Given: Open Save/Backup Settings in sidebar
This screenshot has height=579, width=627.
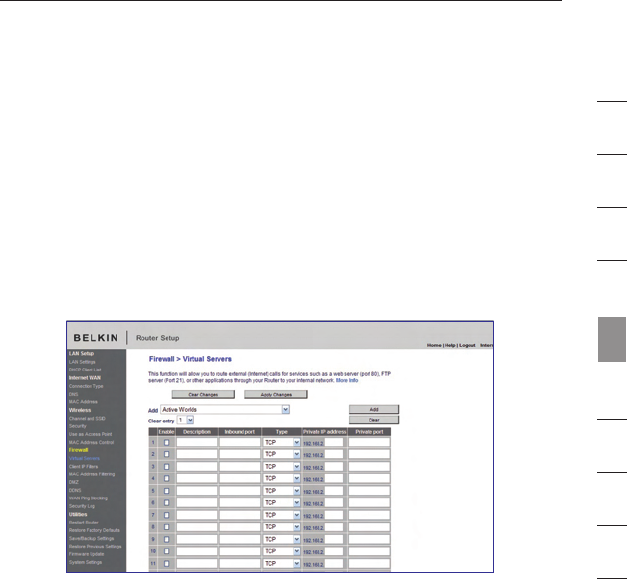Looking at the screenshot, I should pos(91,538).
